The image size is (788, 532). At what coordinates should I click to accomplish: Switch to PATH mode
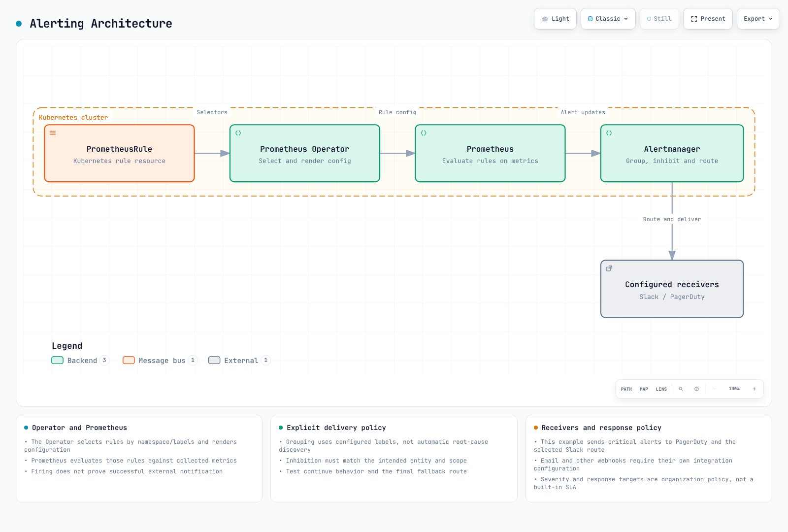[626, 389]
